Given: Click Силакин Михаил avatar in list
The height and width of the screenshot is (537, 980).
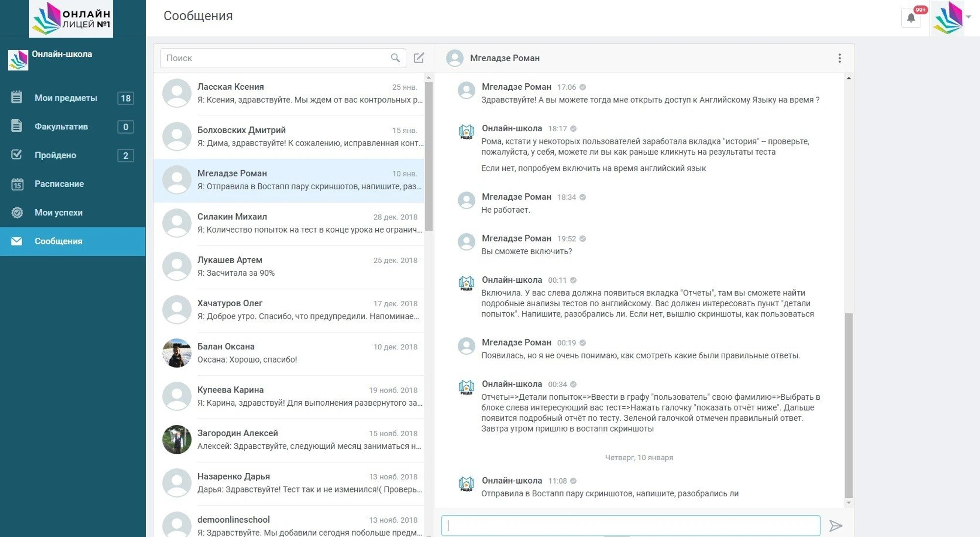Looking at the screenshot, I should point(177,223).
